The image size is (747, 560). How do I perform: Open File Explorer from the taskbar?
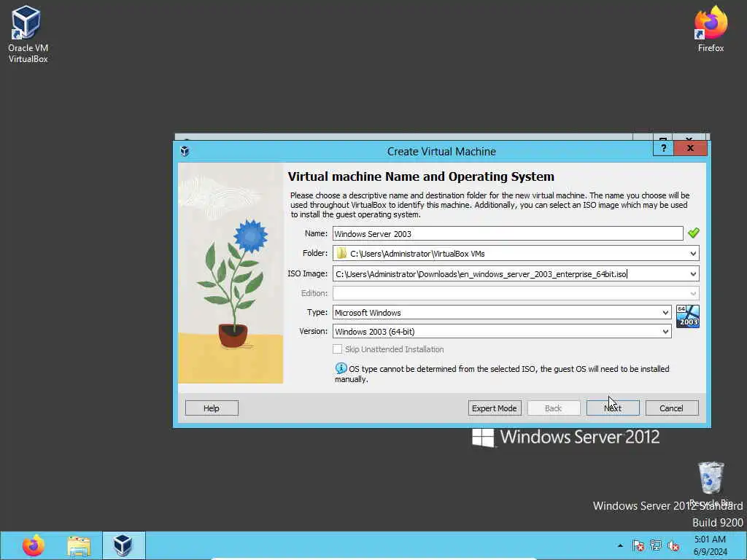pyautogui.click(x=79, y=545)
